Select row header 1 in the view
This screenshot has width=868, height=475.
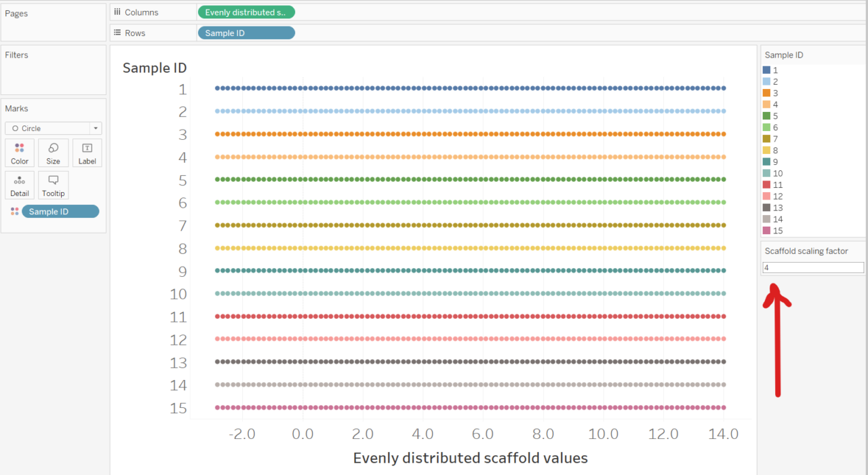[x=182, y=89]
